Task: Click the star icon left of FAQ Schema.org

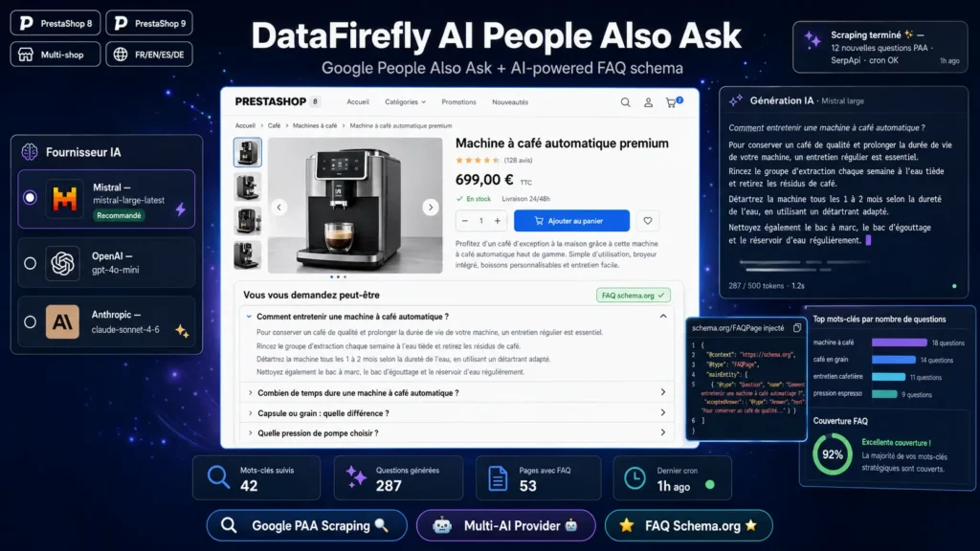Action: (x=626, y=525)
